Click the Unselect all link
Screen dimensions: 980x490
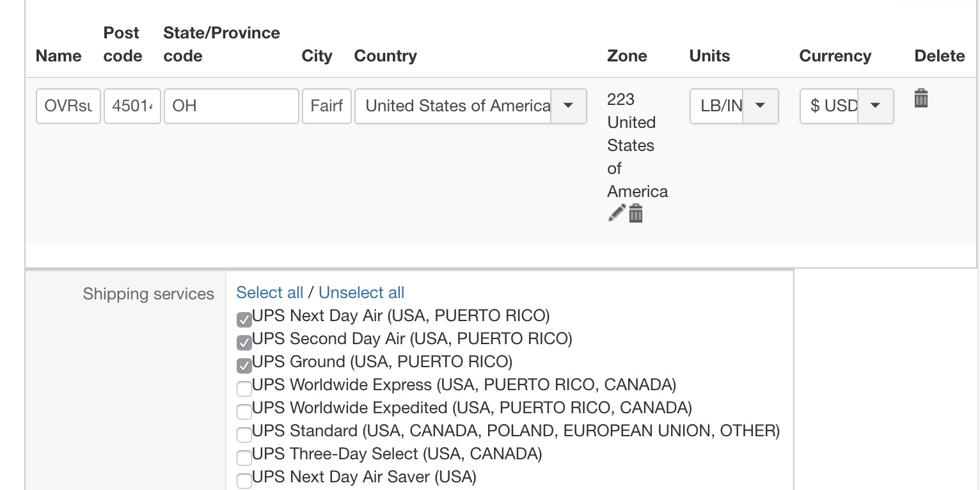coord(361,292)
